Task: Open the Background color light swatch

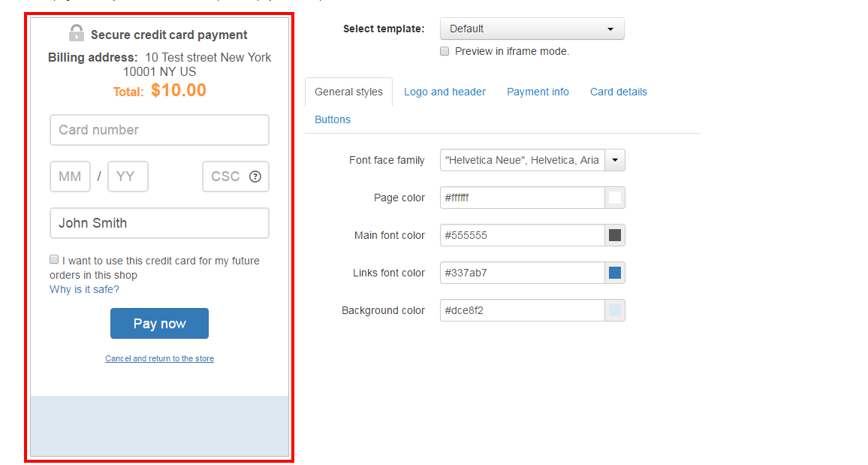Action: coord(614,310)
